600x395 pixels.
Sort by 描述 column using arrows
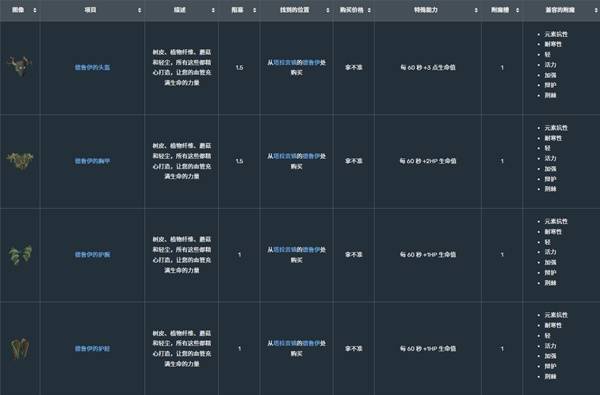point(213,10)
